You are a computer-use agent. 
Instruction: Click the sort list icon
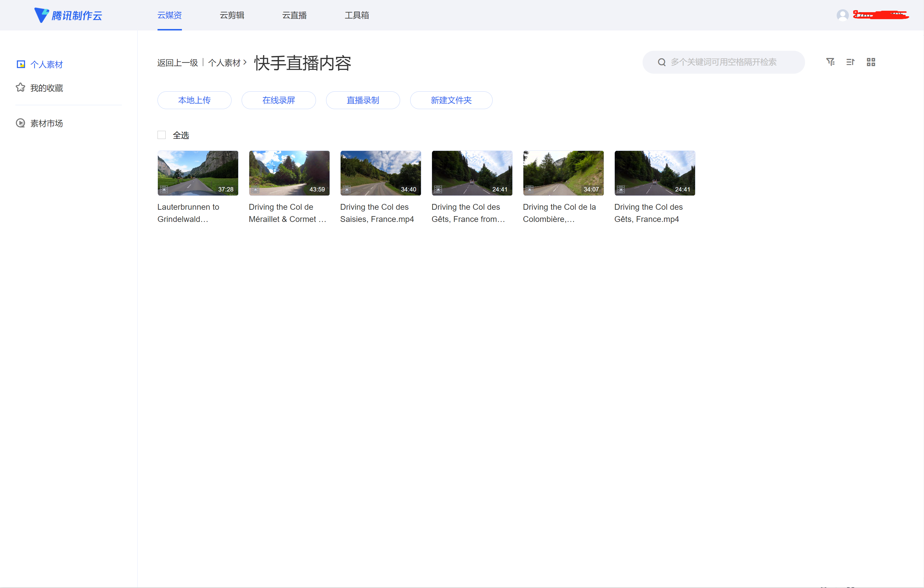click(850, 62)
